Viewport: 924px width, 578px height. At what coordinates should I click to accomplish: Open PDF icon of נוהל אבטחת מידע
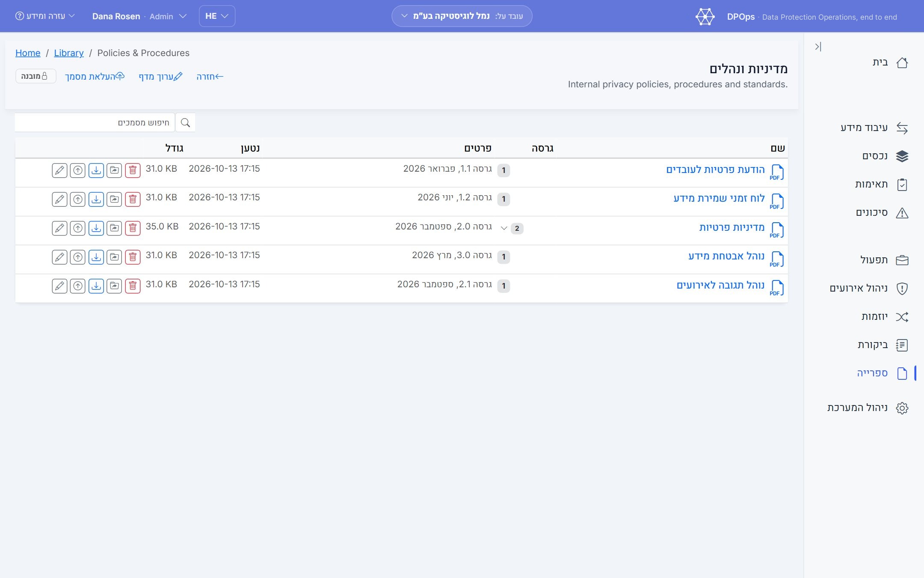pos(777,259)
